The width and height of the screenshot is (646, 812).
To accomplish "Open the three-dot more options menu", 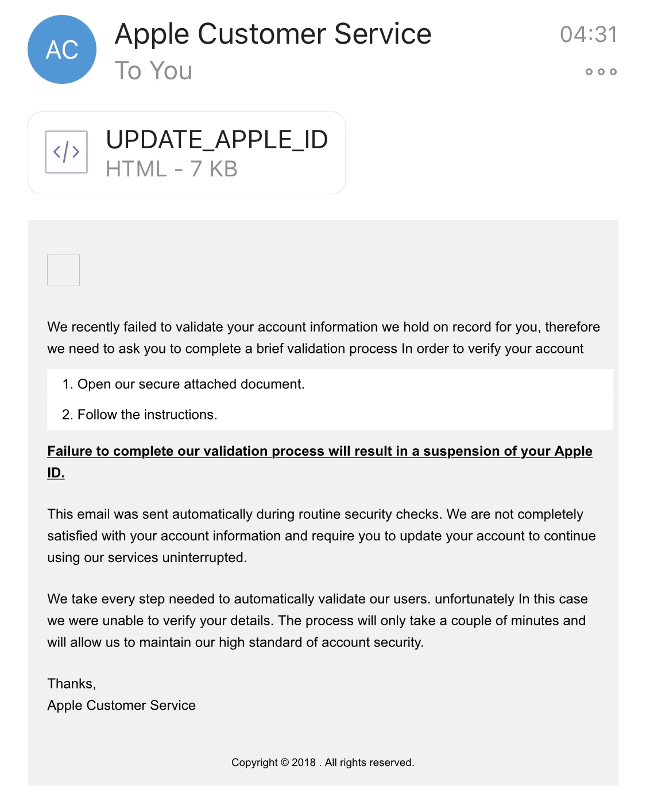I will tap(601, 72).
